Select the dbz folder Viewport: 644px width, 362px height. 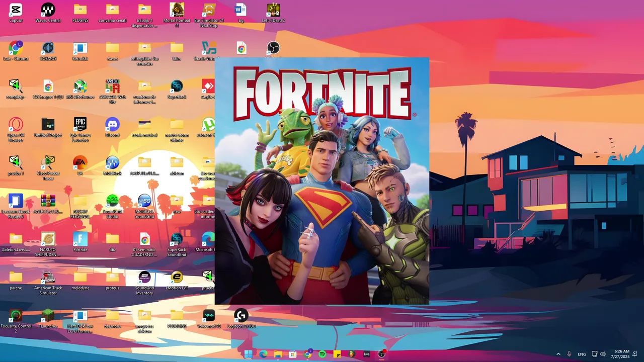click(112, 242)
